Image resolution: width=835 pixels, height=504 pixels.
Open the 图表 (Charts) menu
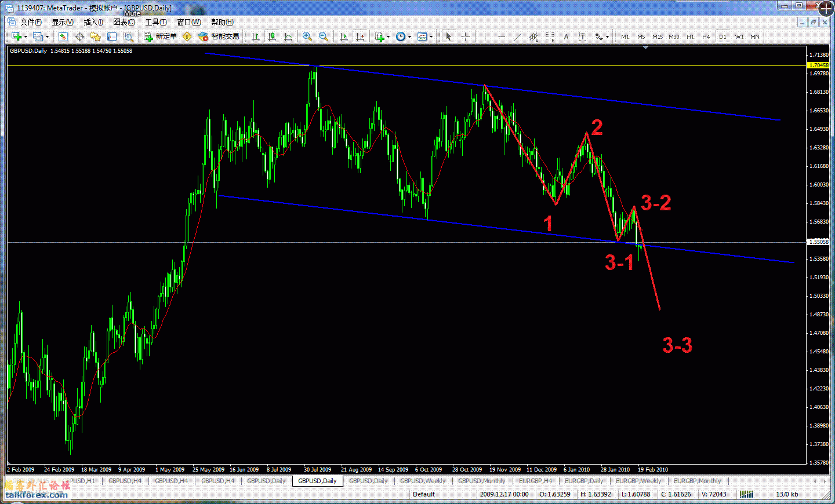pos(124,22)
